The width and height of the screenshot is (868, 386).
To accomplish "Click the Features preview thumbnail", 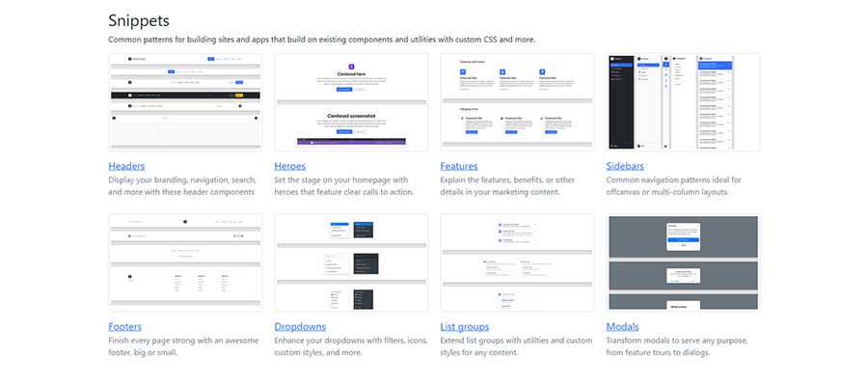I will click(518, 102).
